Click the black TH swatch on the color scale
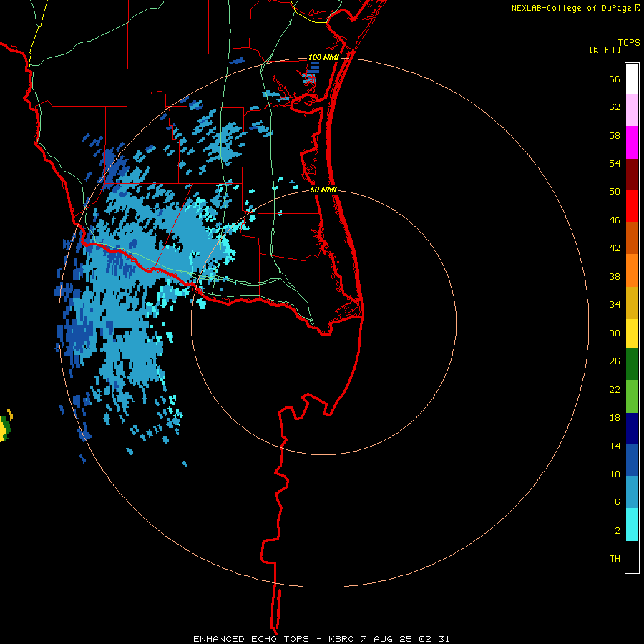644x644 pixels. coord(632,557)
